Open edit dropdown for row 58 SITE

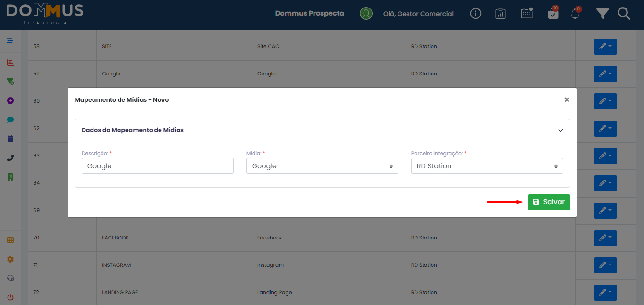tap(605, 47)
